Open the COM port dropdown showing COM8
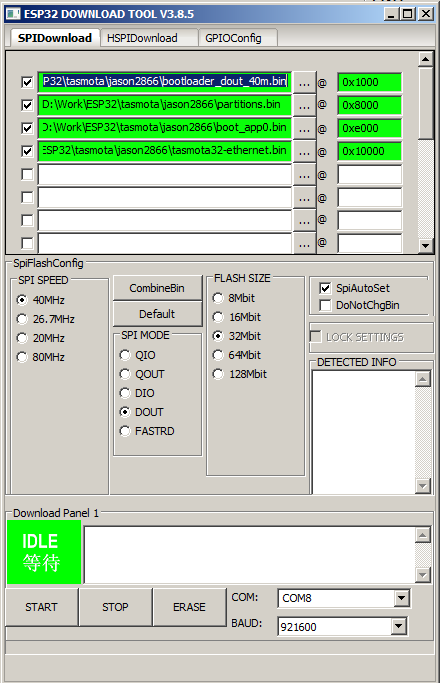The image size is (440, 683). click(x=402, y=598)
